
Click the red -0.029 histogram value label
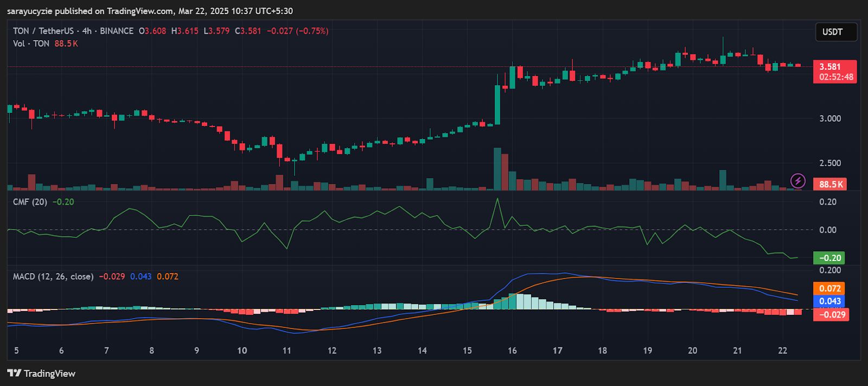coord(831,314)
